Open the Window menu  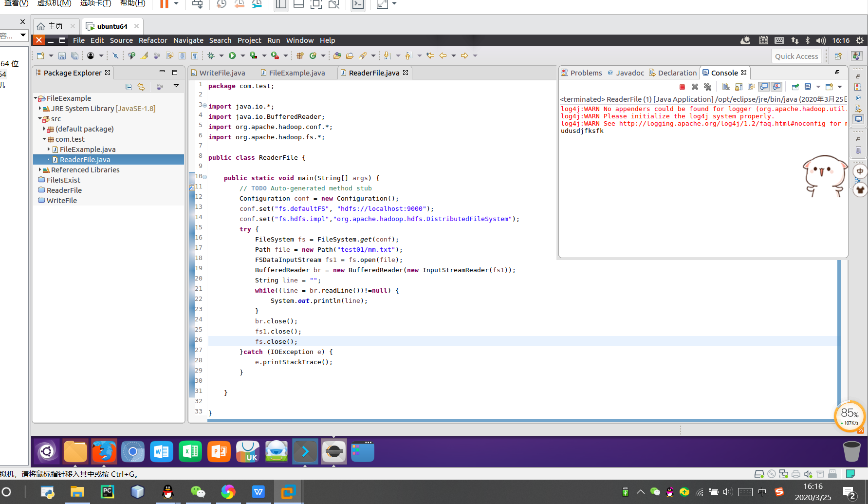pyautogui.click(x=299, y=40)
